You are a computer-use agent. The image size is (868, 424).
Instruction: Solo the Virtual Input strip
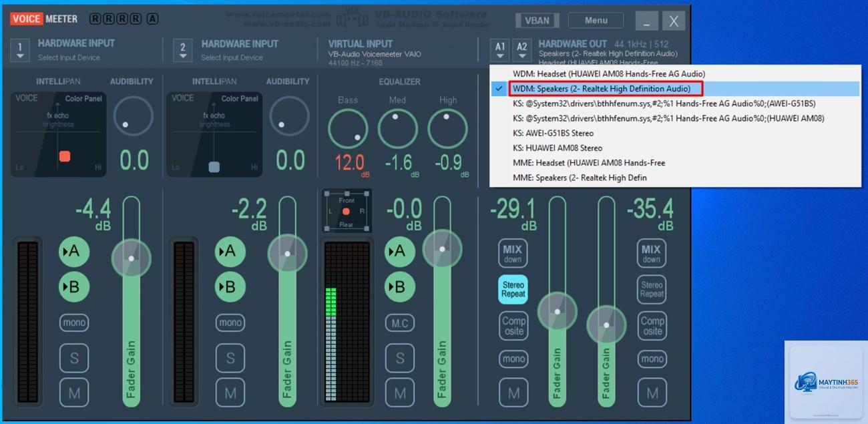click(400, 358)
